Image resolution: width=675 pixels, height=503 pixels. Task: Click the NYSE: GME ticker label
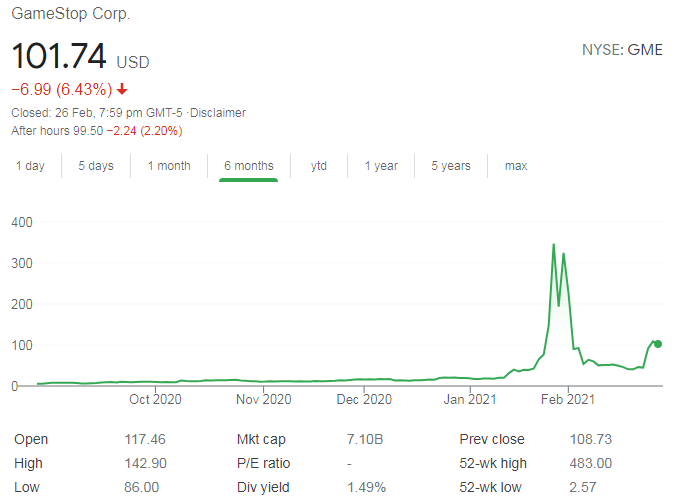pos(621,50)
